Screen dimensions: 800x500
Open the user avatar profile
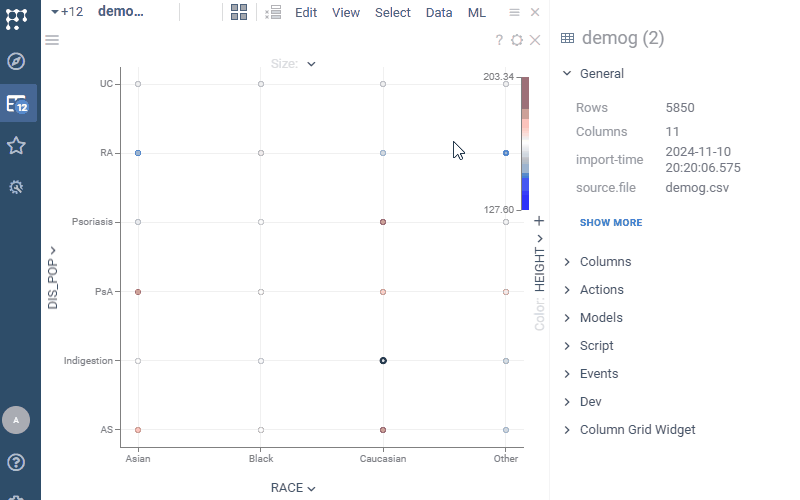pos(16,420)
